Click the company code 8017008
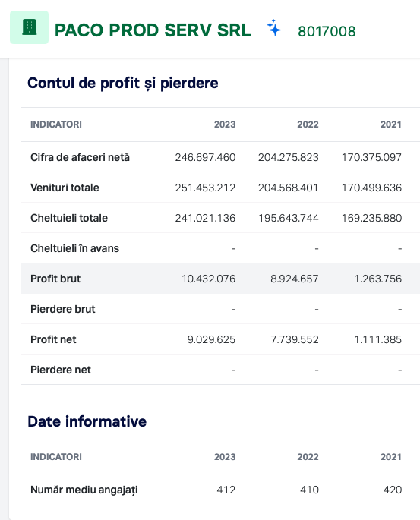This screenshot has height=520, width=420. point(327,32)
